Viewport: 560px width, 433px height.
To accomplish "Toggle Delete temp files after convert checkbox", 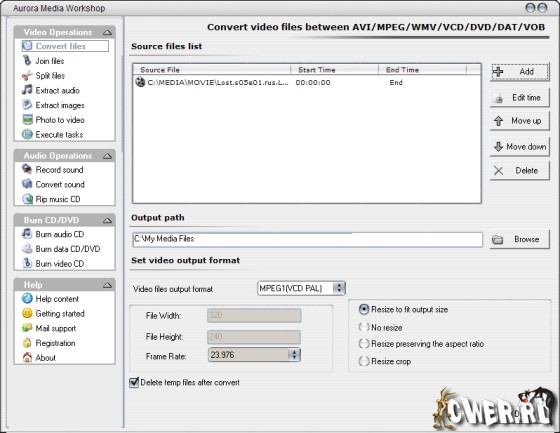I will tap(134, 383).
